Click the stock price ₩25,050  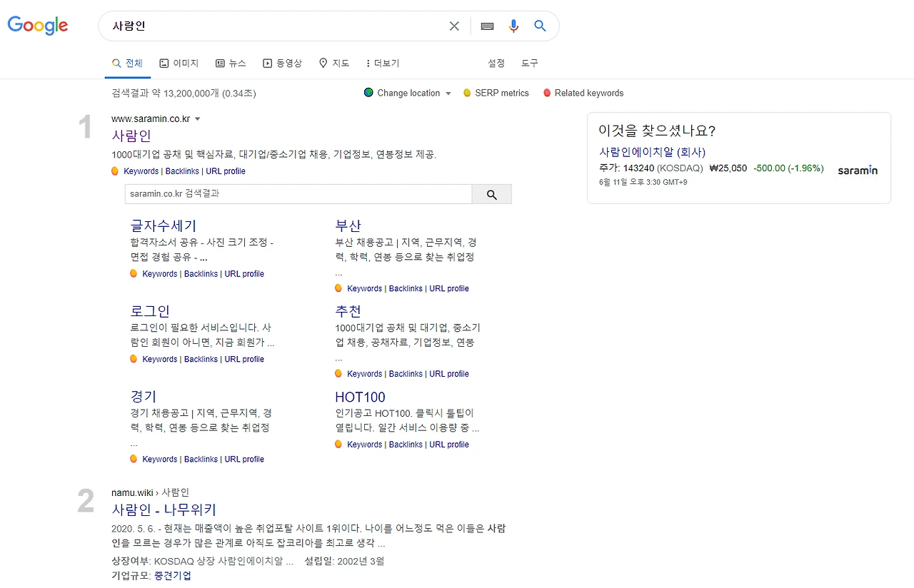point(728,168)
